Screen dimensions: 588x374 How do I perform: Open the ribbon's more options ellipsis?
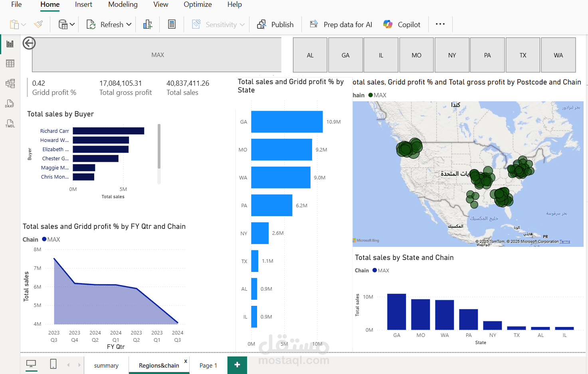pyautogui.click(x=440, y=24)
